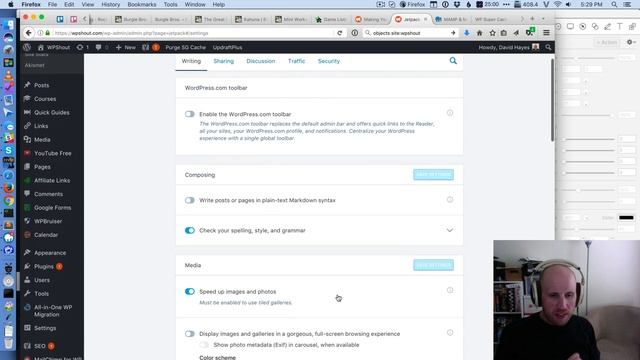The image size is (640, 360).
Task: Open YouTube Free in the sidebar
Action: (53, 153)
